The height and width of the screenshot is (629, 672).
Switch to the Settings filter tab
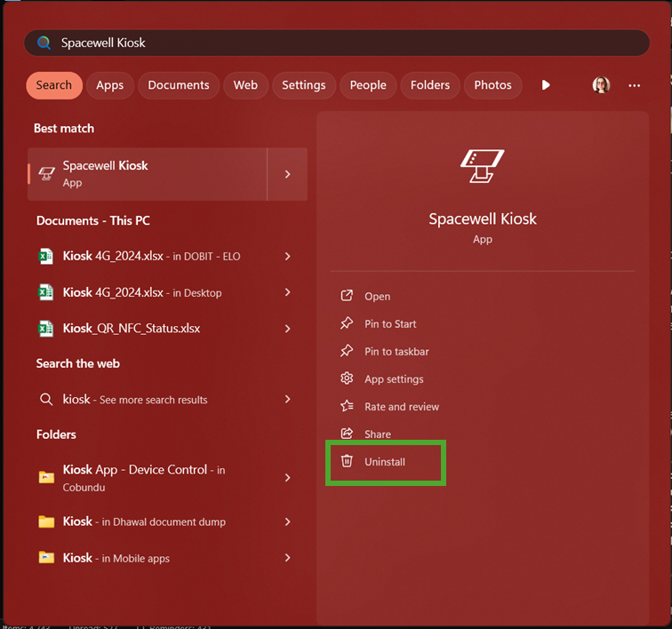pyautogui.click(x=304, y=85)
